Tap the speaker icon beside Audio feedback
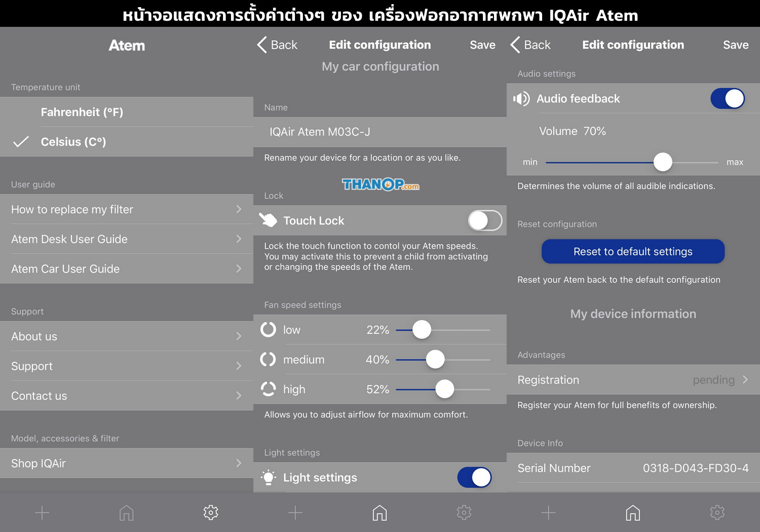The image size is (760, 532). coord(521,99)
